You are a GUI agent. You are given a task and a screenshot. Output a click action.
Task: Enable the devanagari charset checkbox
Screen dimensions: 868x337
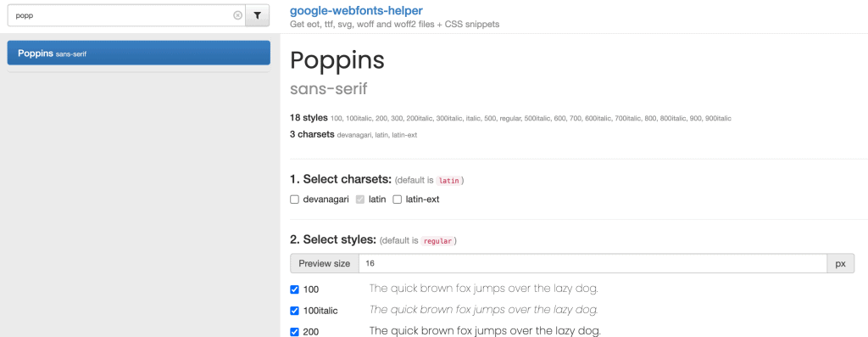(294, 199)
